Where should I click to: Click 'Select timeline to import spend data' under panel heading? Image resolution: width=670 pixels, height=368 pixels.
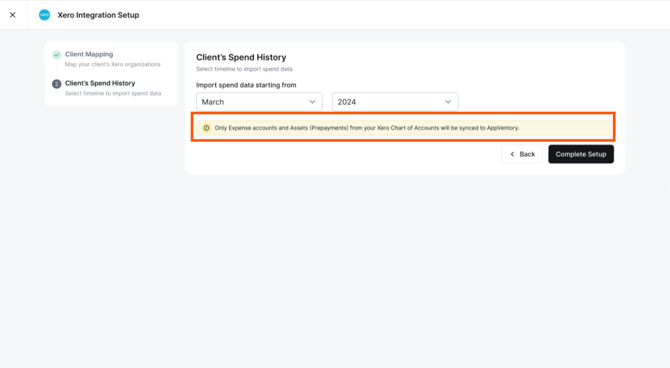click(x=244, y=69)
